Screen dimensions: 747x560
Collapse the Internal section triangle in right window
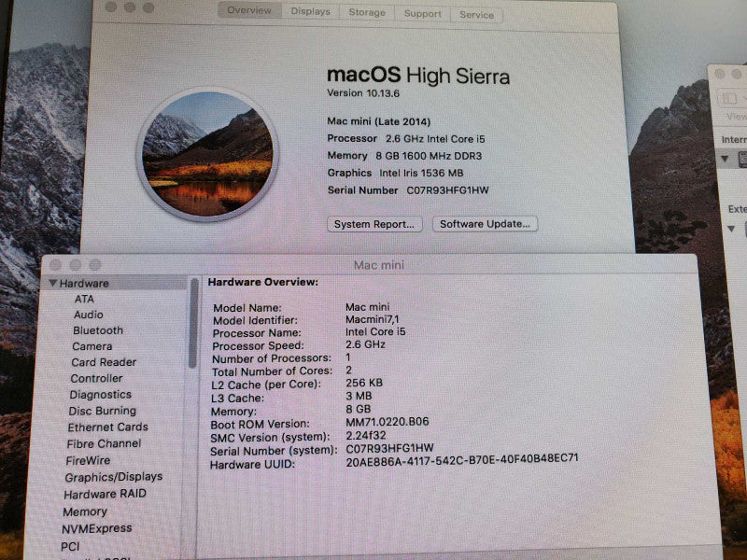click(725, 159)
